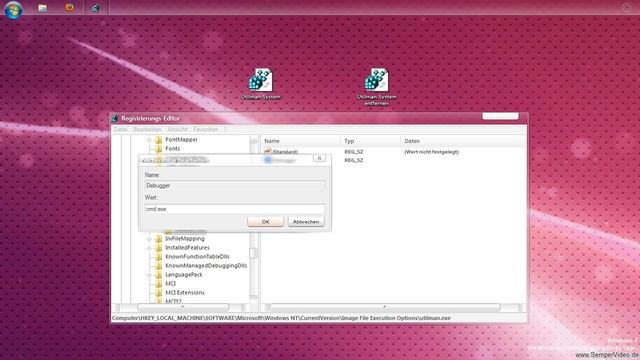Select the MCI tree item
The height and width of the screenshot is (360, 640).
point(170,283)
